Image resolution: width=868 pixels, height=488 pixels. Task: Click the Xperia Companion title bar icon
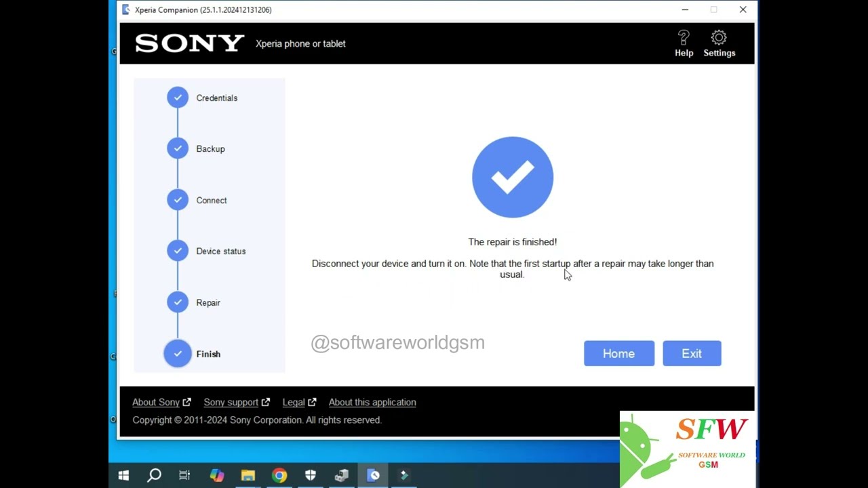125,9
